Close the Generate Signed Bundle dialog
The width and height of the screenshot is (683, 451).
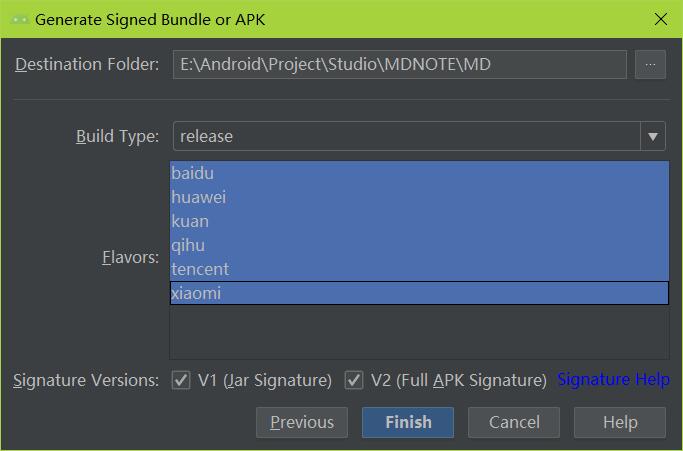tap(660, 19)
